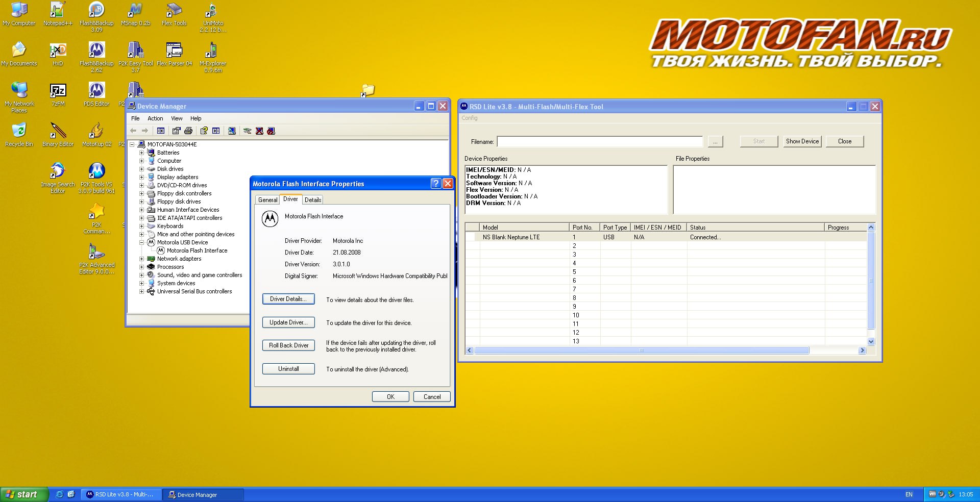The height and width of the screenshot is (502, 980).
Task: Open the Help menu in Device Manager
Action: pyautogui.click(x=196, y=118)
